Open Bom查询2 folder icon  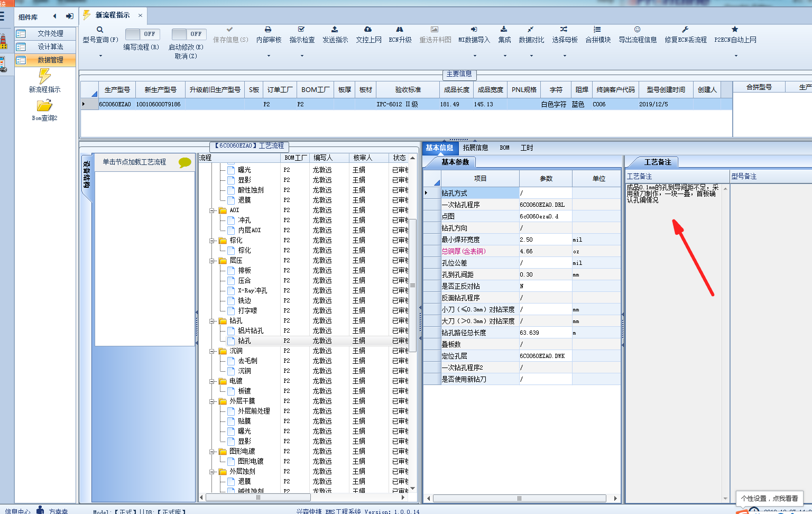point(44,105)
